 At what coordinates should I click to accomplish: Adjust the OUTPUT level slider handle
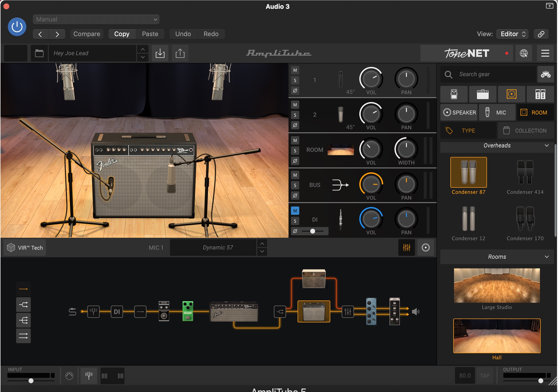click(541, 381)
